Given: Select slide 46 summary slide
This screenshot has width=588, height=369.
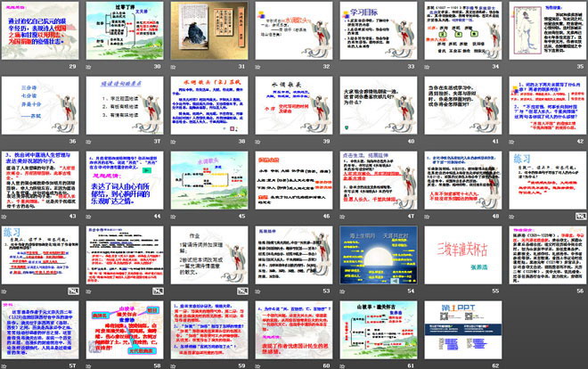Looking at the screenshot, I should [x=294, y=180].
